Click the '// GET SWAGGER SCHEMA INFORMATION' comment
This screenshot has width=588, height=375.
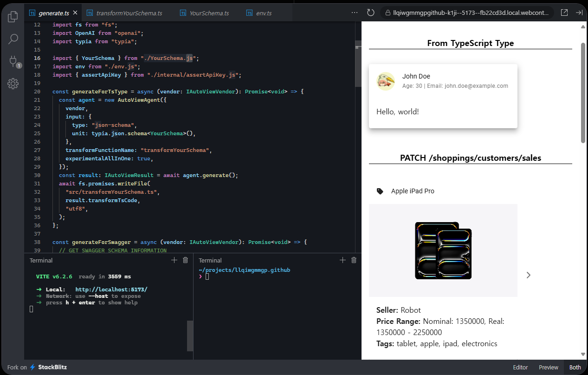coord(113,250)
